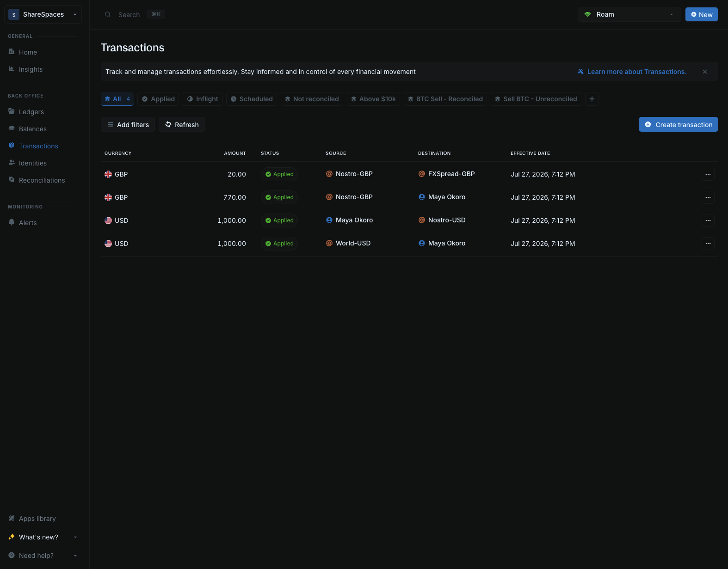Click the UK flag on the 770.00 row
This screenshot has height=569, width=728.
point(108,197)
